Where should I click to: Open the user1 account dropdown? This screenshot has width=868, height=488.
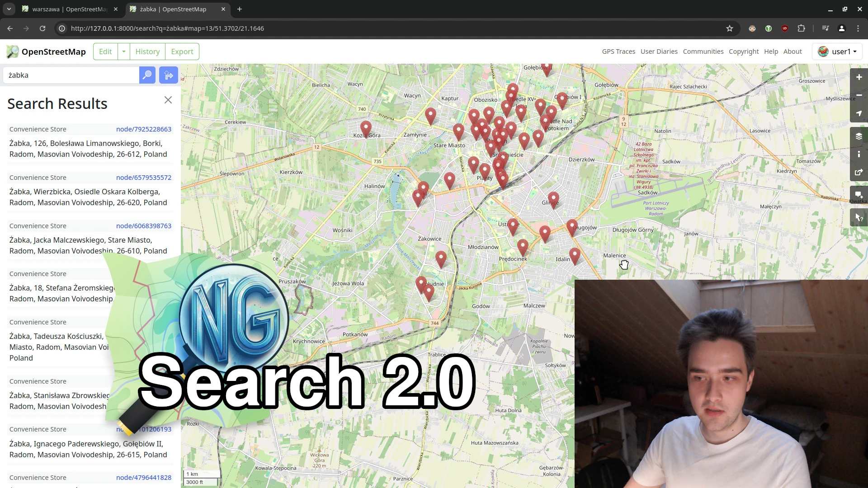point(837,52)
